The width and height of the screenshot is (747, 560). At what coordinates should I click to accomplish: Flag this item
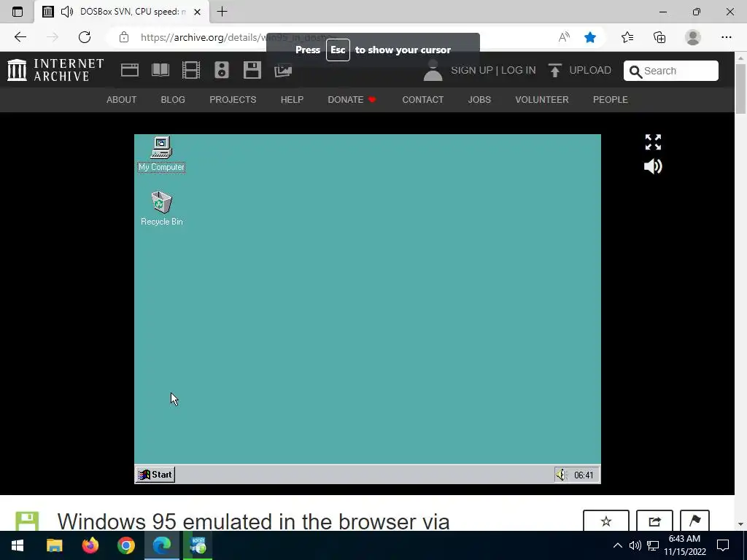pyautogui.click(x=694, y=521)
